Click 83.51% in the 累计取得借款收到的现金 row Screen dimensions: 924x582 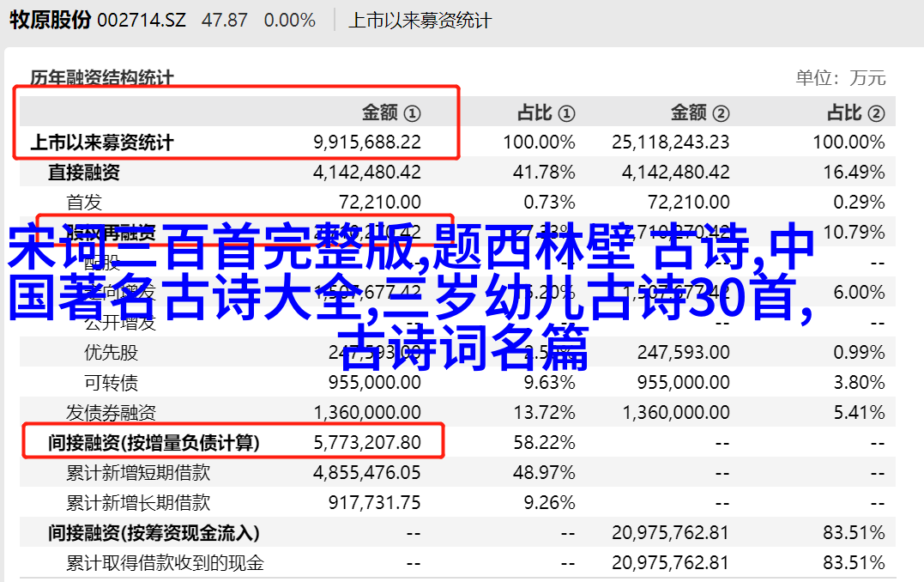(x=854, y=563)
